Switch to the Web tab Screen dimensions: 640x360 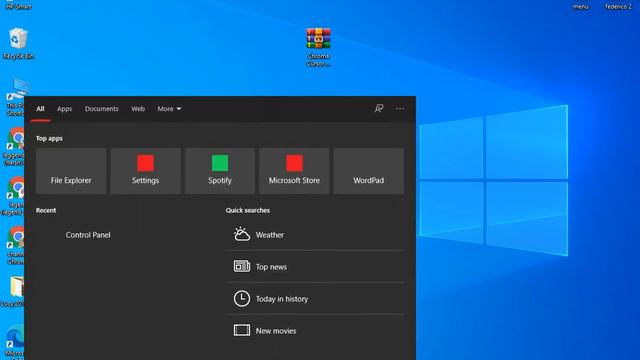138,109
